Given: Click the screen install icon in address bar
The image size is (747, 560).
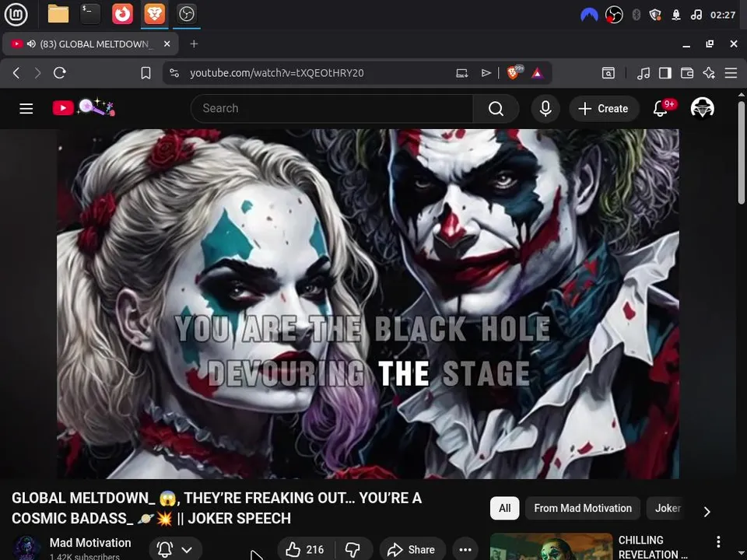Looking at the screenshot, I should click(461, 73).
